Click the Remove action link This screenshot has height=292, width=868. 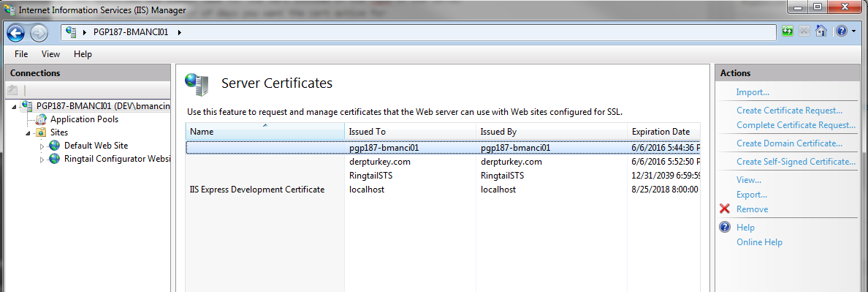coord(752,209)
